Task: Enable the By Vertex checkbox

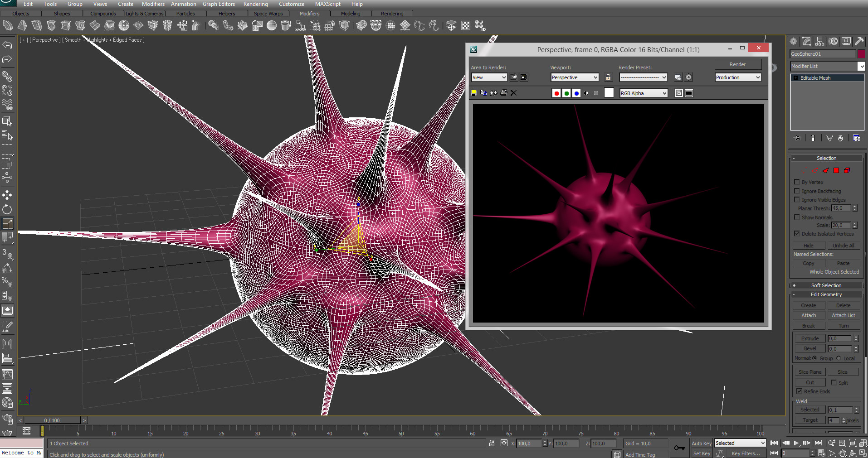Action: coord(797,182)
